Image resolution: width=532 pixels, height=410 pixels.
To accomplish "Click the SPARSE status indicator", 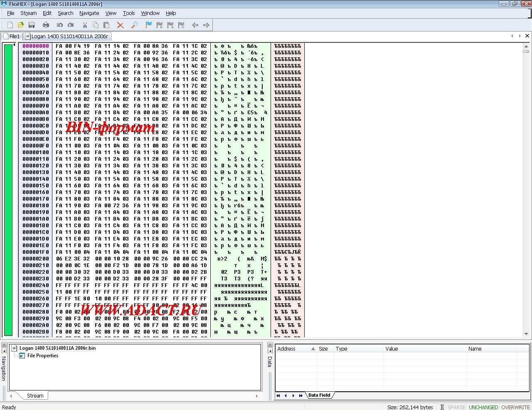I will click(456, 407).
